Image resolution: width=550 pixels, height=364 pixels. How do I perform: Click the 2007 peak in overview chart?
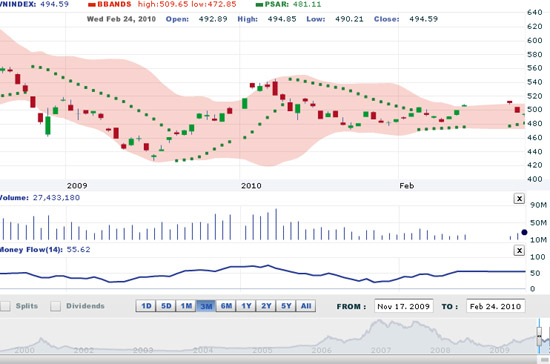coord(379,321)
